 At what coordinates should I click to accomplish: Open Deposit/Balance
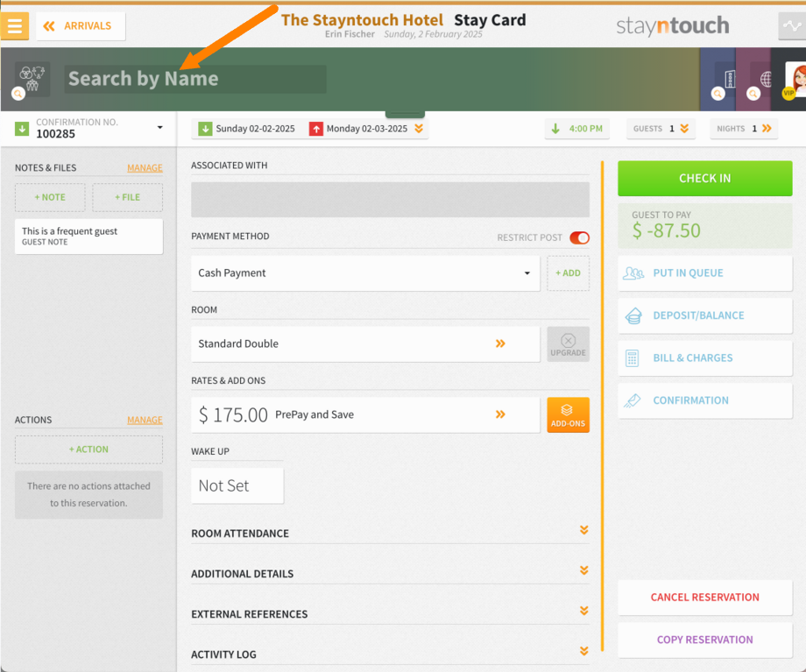point(704,315)
